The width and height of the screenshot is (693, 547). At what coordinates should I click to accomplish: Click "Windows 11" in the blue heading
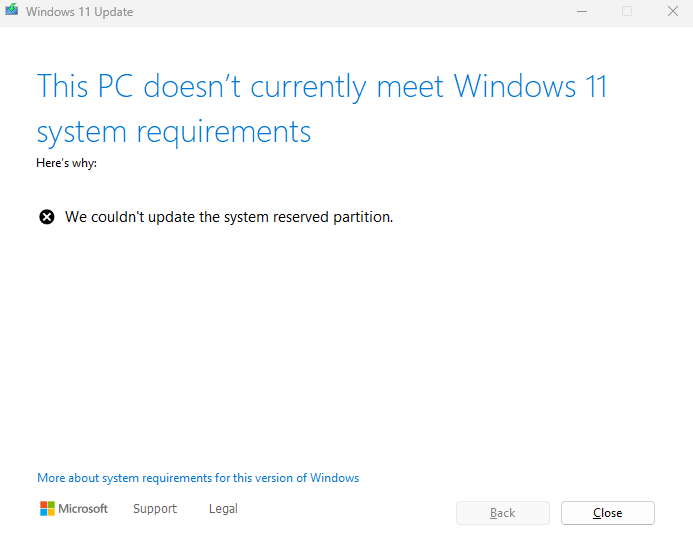(530, 86)
